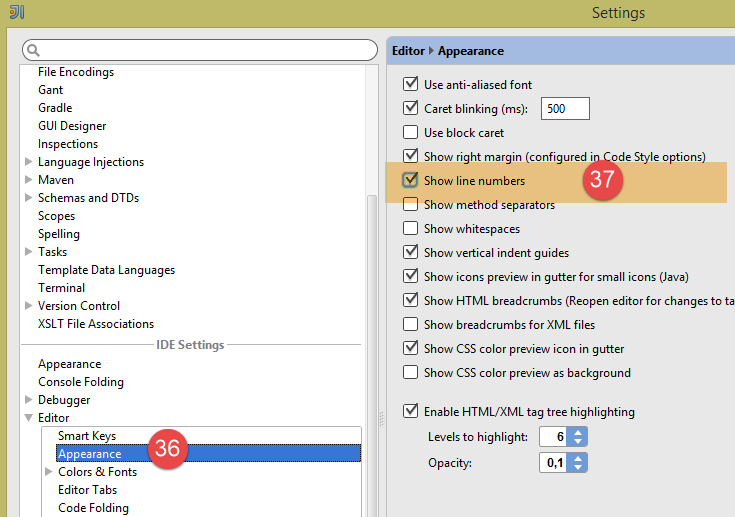The height and width of the screenshot is (517, 735).
Task: Click the red badge numbered 37
Action: 603,181
